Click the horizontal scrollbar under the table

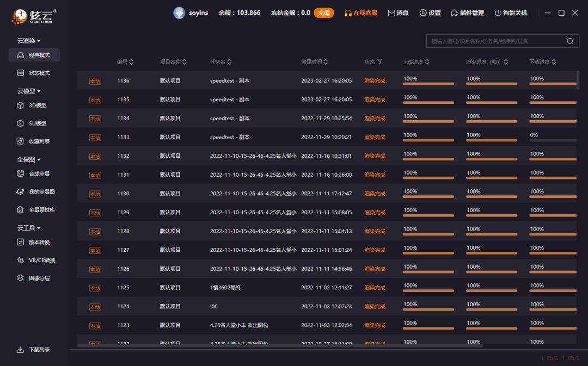coord(280,345)
